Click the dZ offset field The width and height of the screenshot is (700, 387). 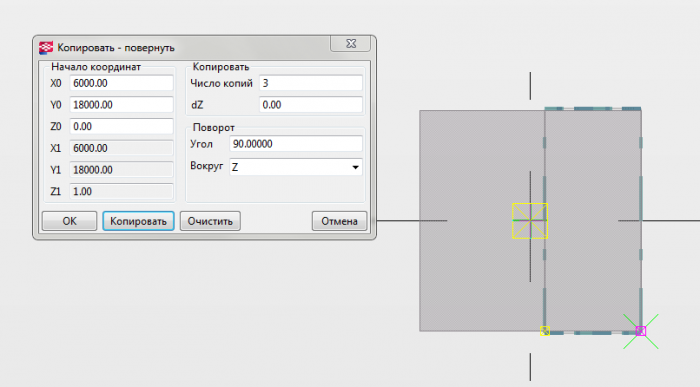point(311,105)
